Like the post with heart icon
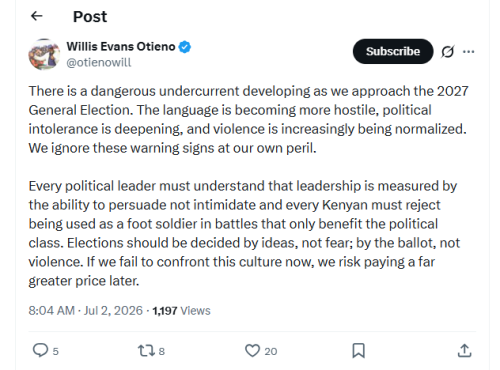 point(252,351)
